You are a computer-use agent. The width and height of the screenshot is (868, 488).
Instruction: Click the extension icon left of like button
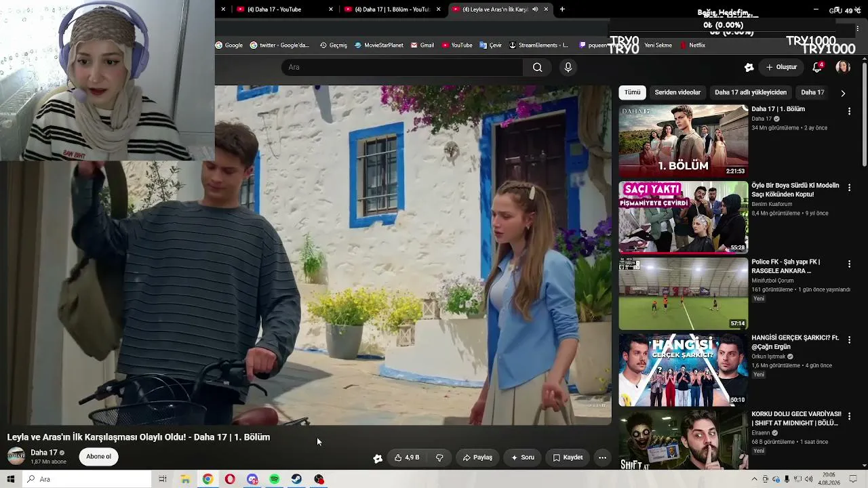point(378,458)
